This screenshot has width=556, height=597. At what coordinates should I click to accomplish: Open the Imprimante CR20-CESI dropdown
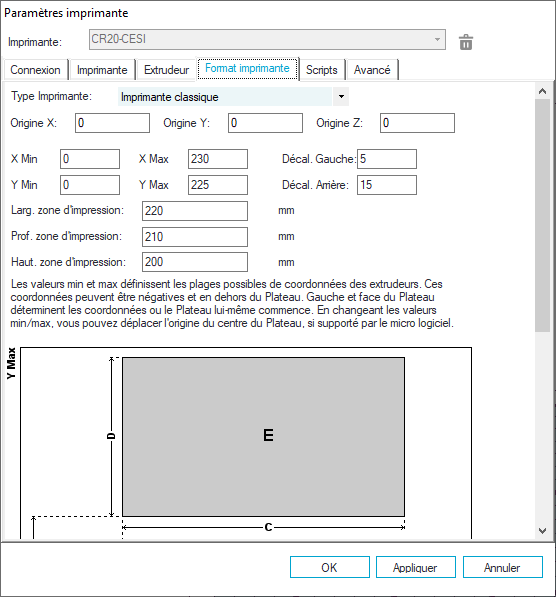click(x=267, y=39)
